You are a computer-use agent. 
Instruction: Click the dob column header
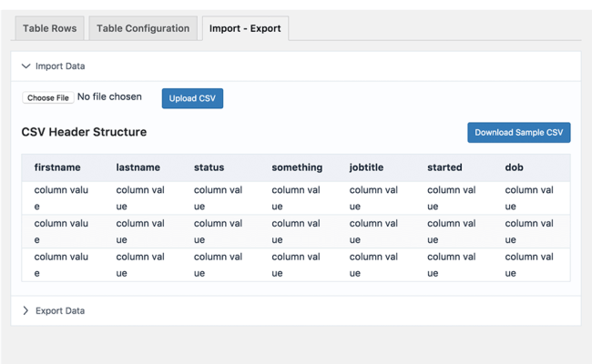[x=515, y=167]
